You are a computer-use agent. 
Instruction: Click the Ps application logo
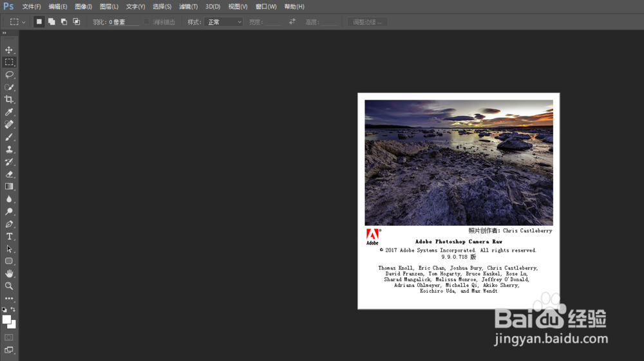[8, 6]
